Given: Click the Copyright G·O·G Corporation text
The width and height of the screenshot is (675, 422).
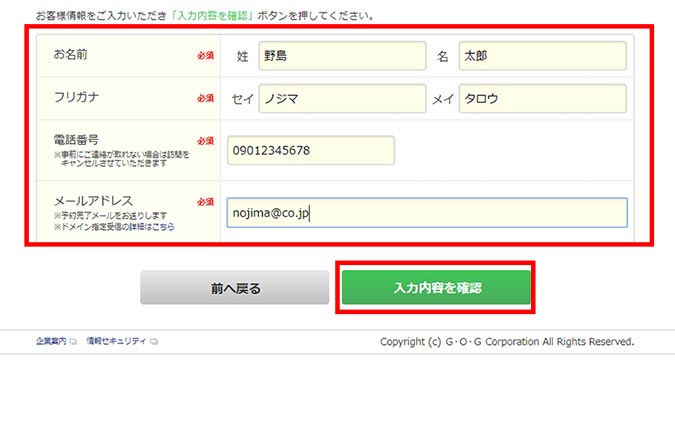Looking at the screenshot, I should click(x=507, y=341).
